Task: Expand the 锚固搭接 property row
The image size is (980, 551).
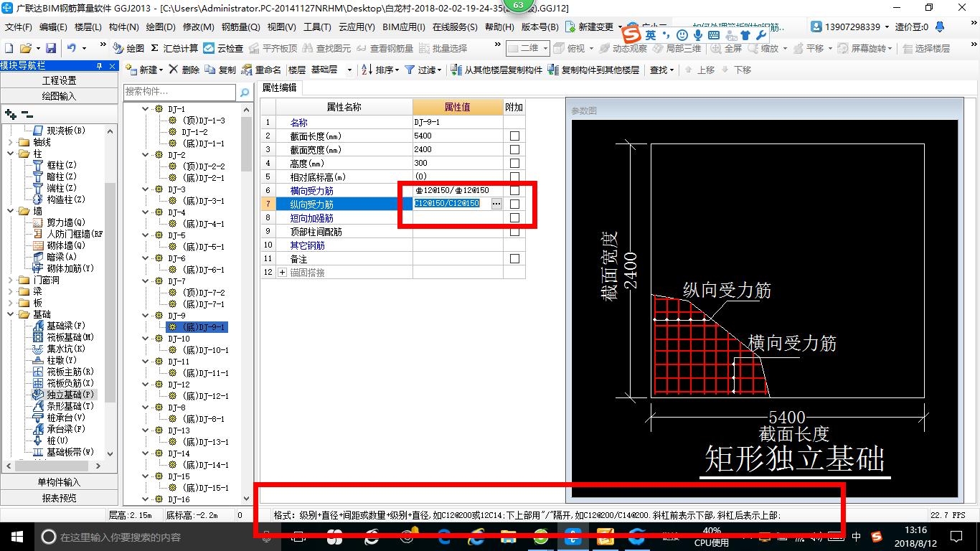Action: tap(282, 273)
